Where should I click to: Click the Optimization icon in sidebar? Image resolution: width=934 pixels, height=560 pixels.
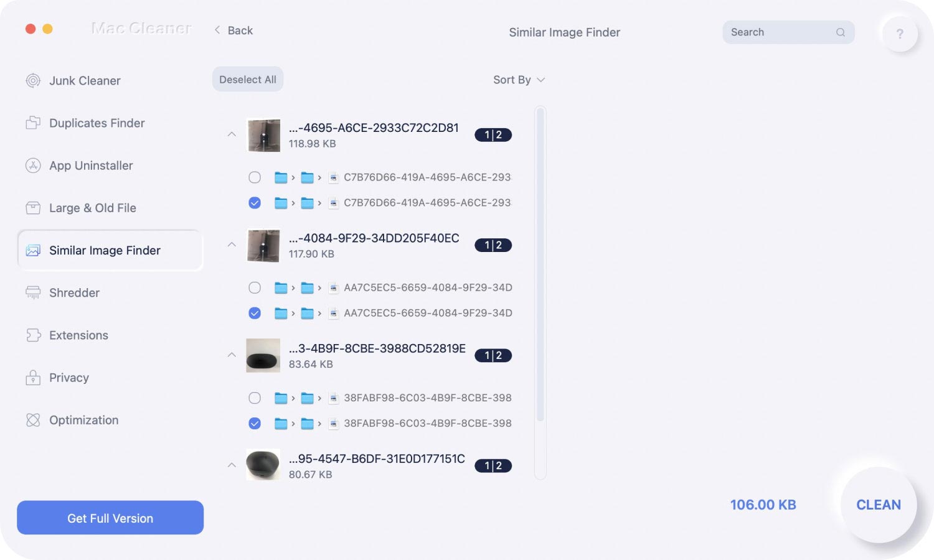click(33, 420)
